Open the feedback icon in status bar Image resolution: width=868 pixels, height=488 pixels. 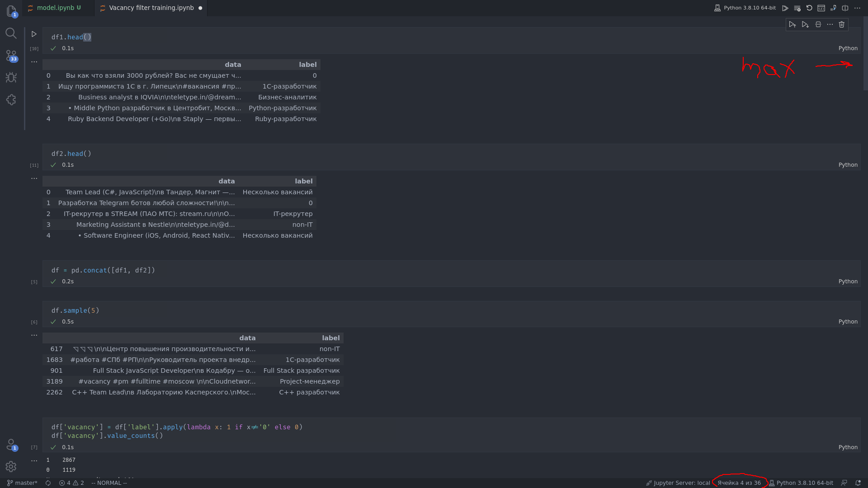[844, 483]
